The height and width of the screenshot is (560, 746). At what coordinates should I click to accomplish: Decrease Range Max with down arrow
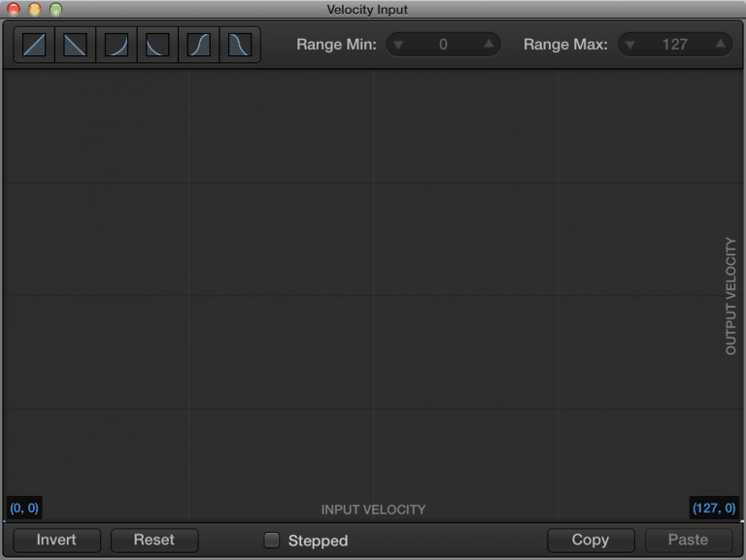click(x=629, y=45)
